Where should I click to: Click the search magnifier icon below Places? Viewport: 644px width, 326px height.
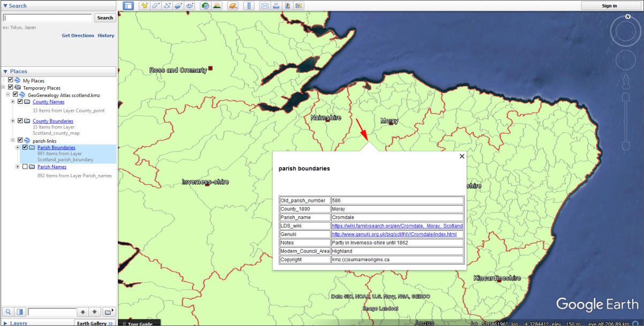click(x=8, y=312)
